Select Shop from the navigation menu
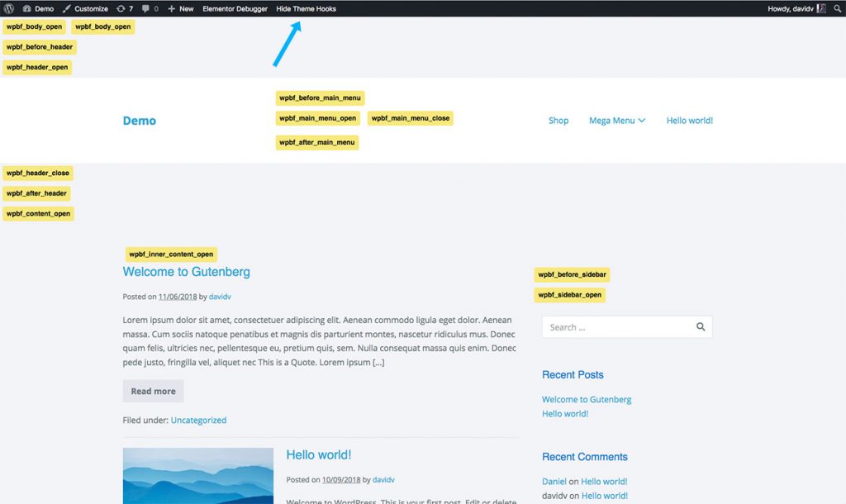846x504 pixels. (558, 120)
